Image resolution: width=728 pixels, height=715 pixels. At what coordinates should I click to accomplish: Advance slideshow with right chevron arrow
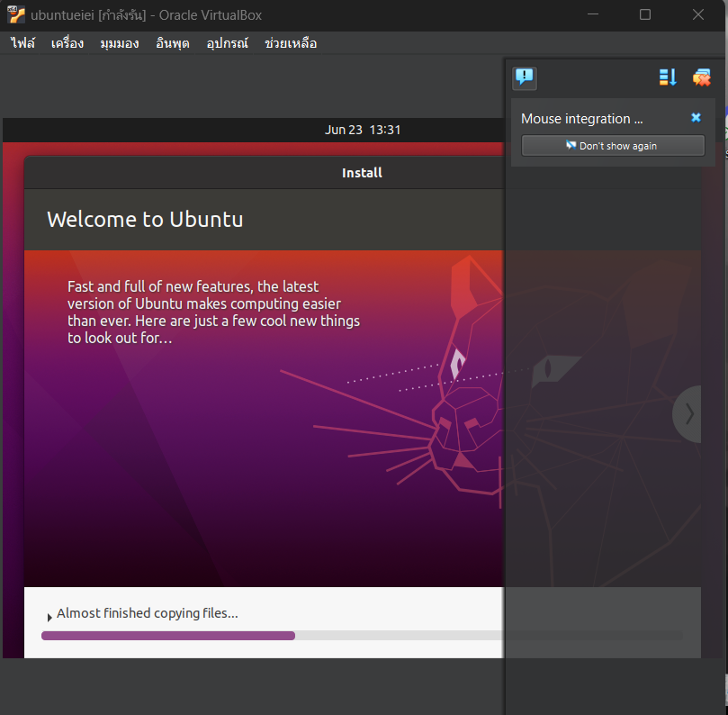[688, 413]
